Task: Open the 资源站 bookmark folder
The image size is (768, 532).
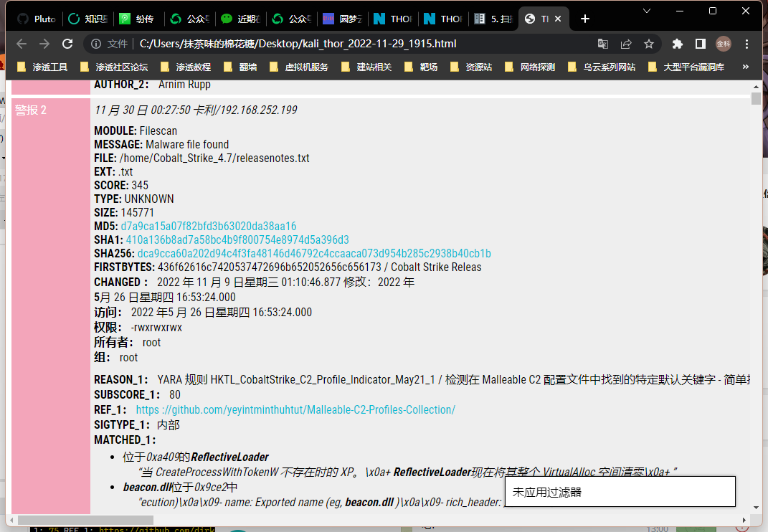Action: click(x=471, y=67)
